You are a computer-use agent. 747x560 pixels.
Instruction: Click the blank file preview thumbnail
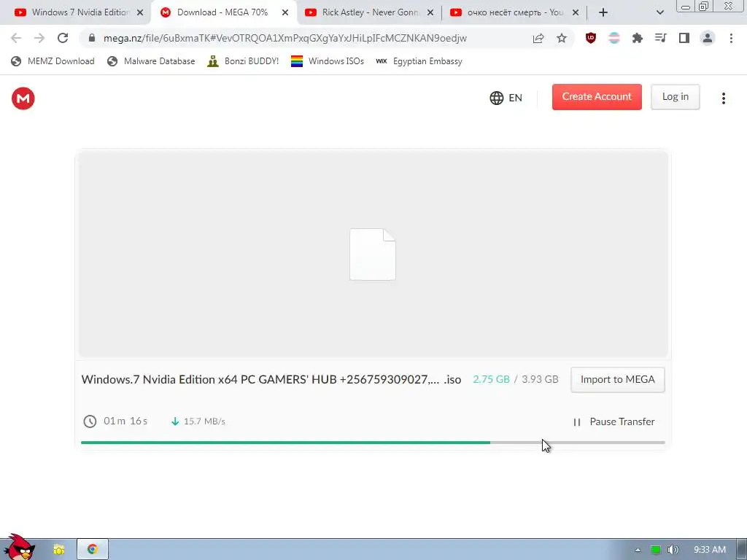click(x=373, y=254)
